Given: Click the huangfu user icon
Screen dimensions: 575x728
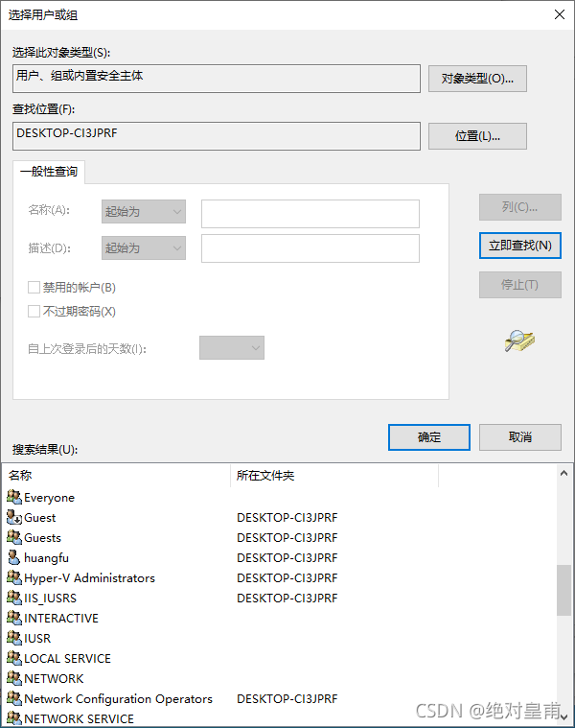Looking at the screenshot, I should (14, 557).
